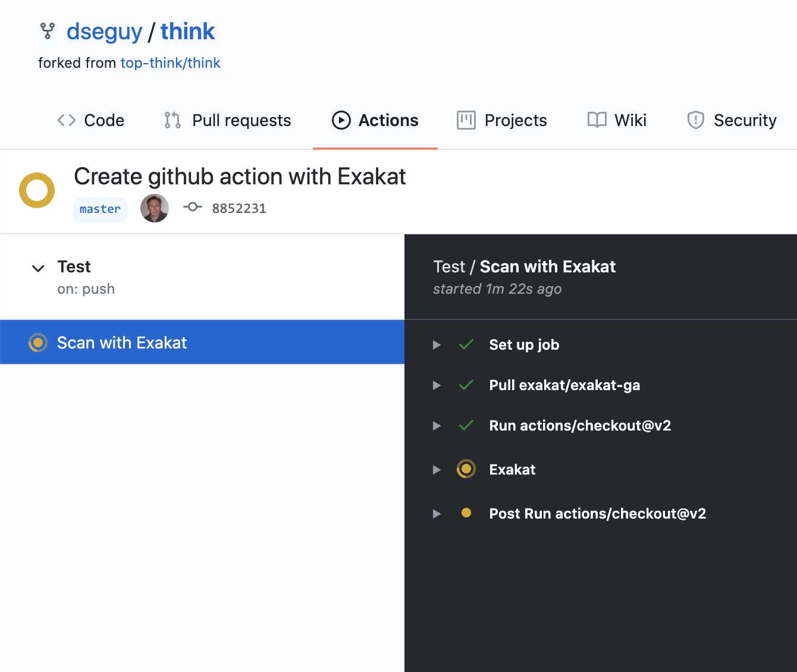Click the fork icon beside dseguy
797x672 pixels.
click(x=48, y=31)
